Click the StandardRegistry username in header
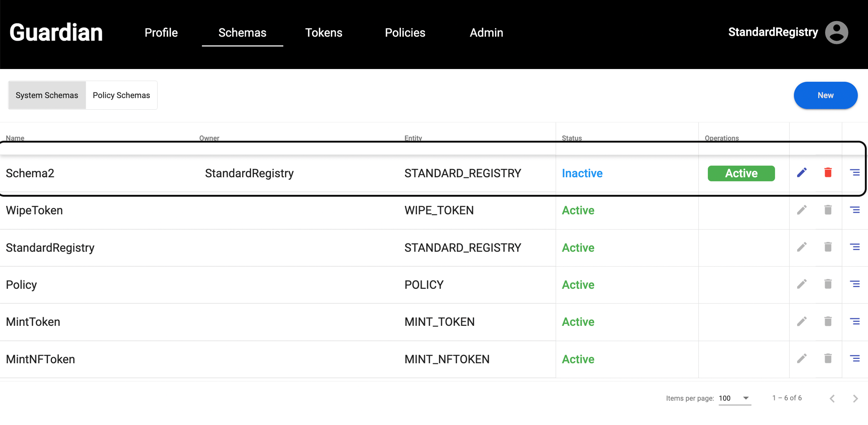 (773, 32)
